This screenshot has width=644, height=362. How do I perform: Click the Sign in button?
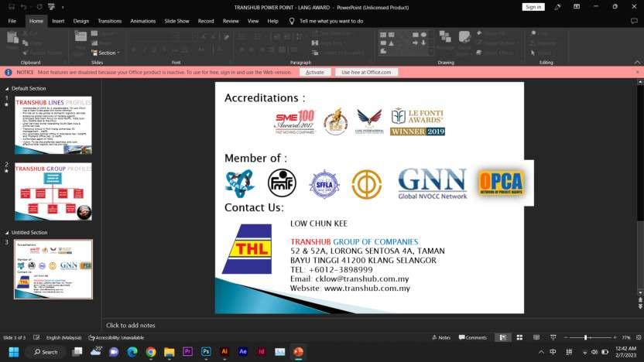tap(533, 7)
